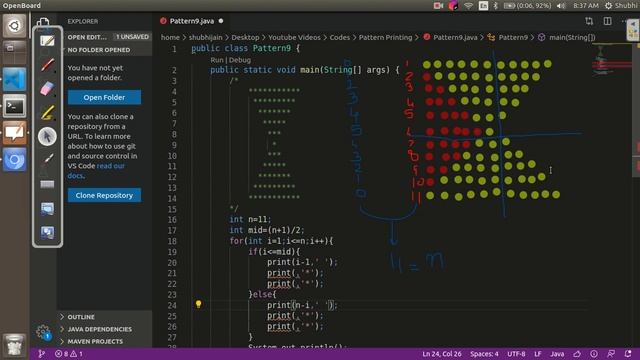The width and height of the screenshot is (640, 360).
Task: Click the OpenBoard show board icon at toolbar top
Action: [x=47, y=41]
